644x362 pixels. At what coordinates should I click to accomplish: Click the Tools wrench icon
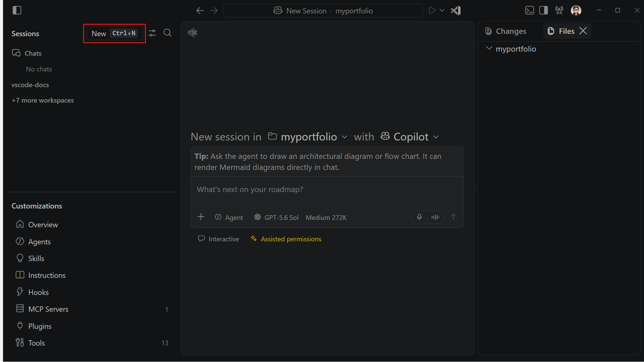tap(20, 342)
